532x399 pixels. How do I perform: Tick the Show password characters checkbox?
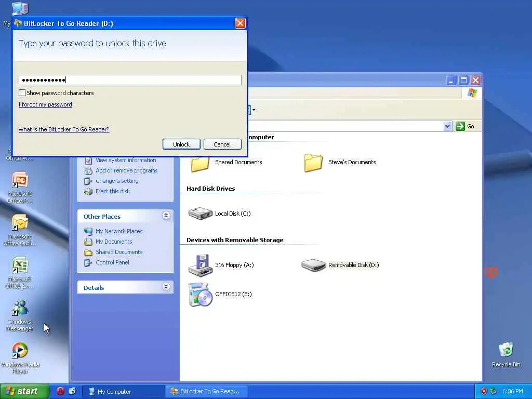click(x=22, y=92)
